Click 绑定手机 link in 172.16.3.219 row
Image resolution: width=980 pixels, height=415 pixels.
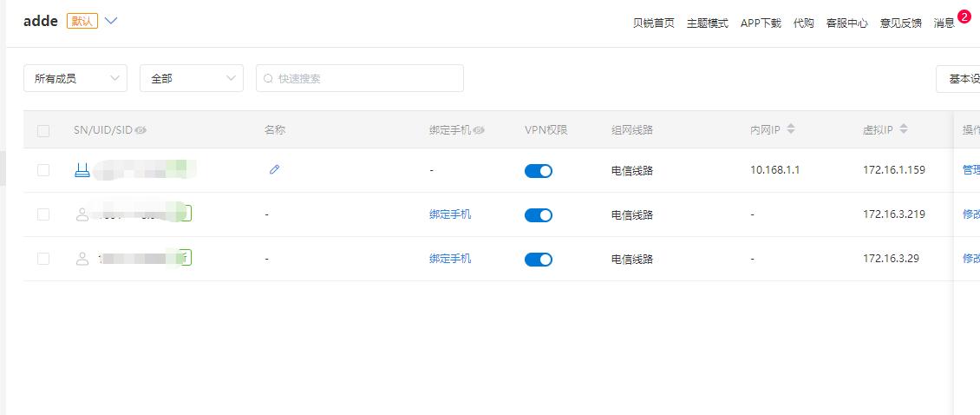450,214
